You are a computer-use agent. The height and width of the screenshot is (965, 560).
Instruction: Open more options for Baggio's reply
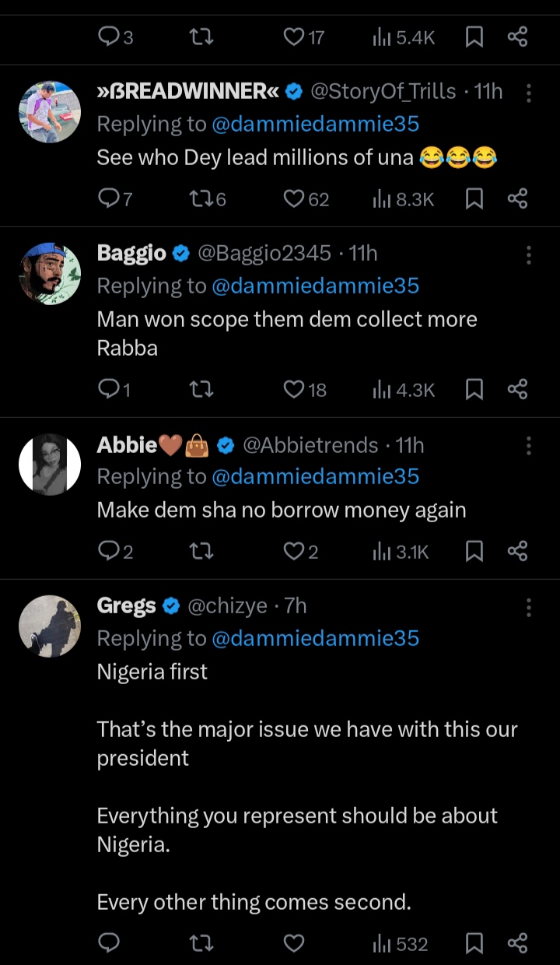coord(529,254)
